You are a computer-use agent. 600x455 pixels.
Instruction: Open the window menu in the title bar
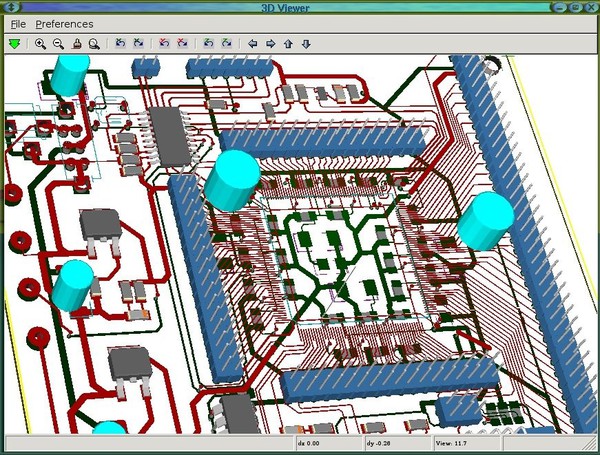9,7
